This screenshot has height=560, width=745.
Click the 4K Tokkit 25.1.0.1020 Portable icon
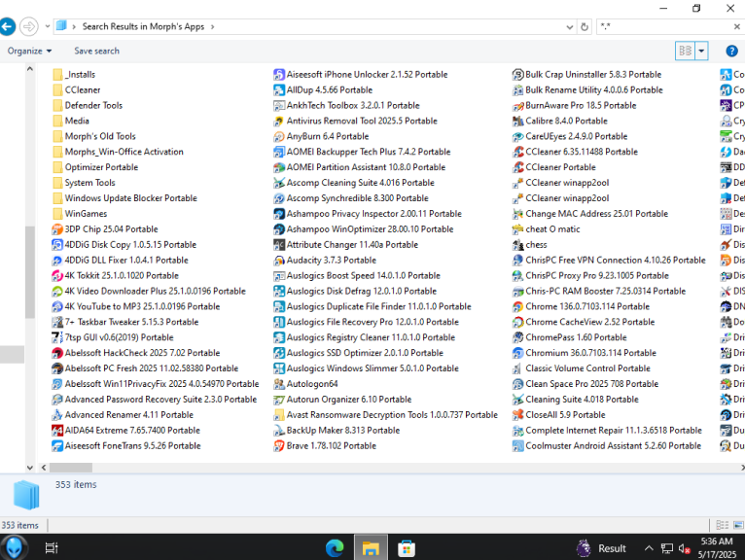[57, 275]
